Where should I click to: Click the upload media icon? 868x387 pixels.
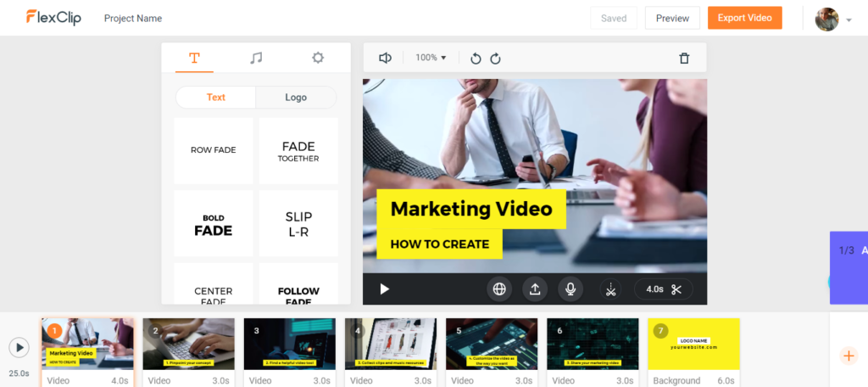(535, 289)
